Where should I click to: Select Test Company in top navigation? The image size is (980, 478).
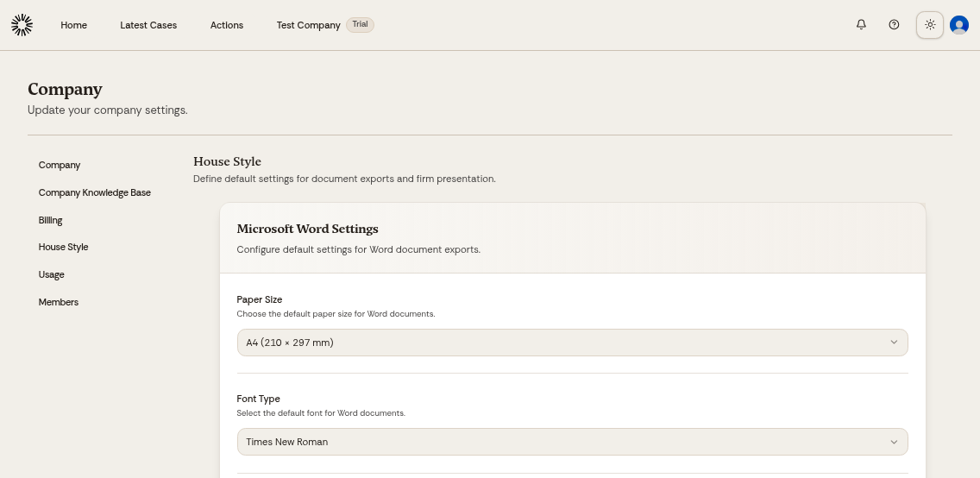[x=309, y=25]
